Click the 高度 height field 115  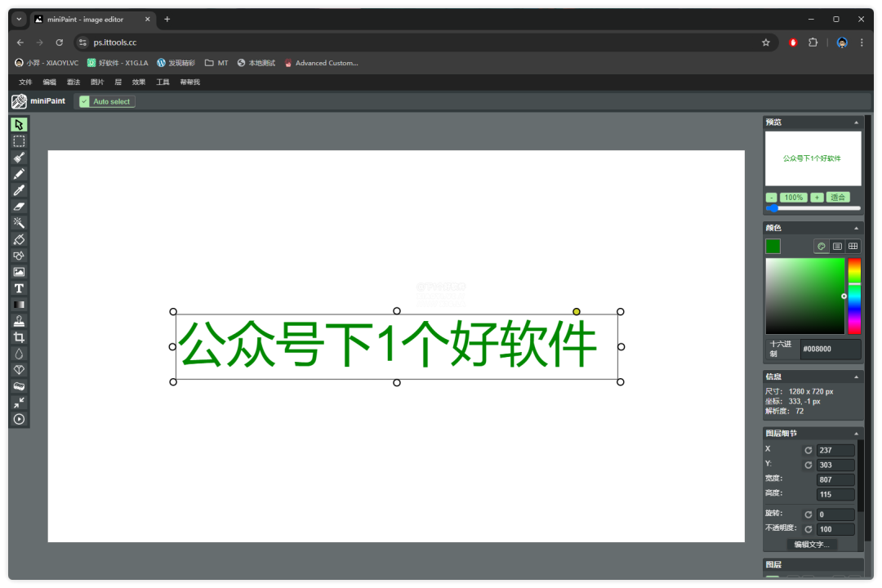[835, 495]
